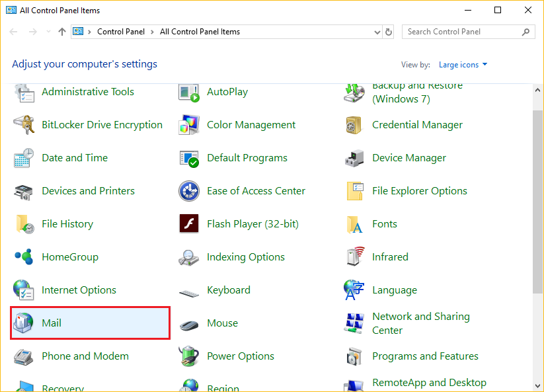This screenshot has width=544, height=392.
Task: Refresh the Control Panel view
Action: [389, 32]
